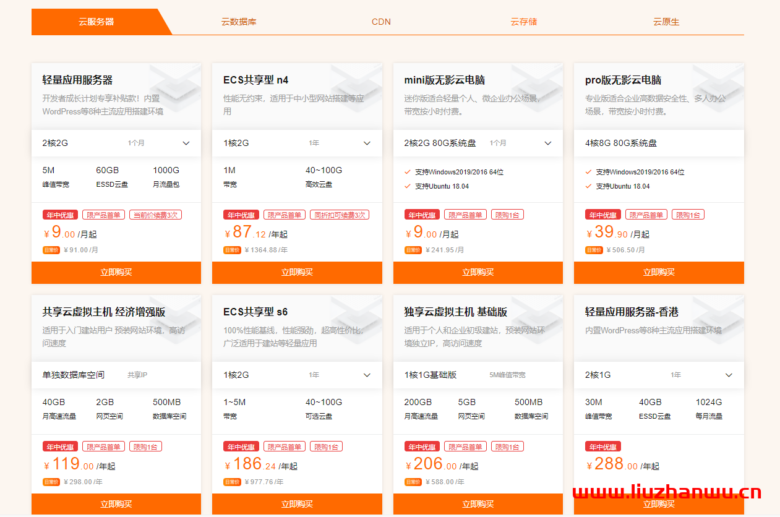Open the 1核2G dropdown in ECS共享型 n4
Image resolution: width=780 pixels, height=517 pixels.
368,143
